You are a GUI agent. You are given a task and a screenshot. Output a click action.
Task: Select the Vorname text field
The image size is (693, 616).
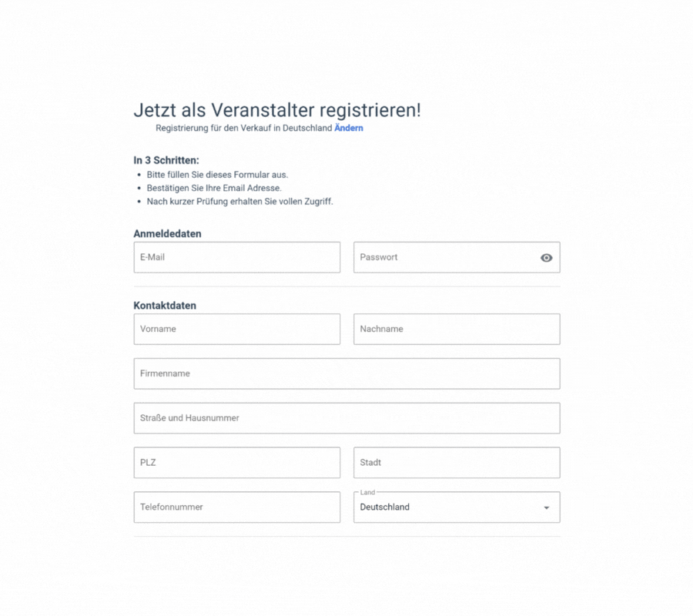(x=236, y=329)
